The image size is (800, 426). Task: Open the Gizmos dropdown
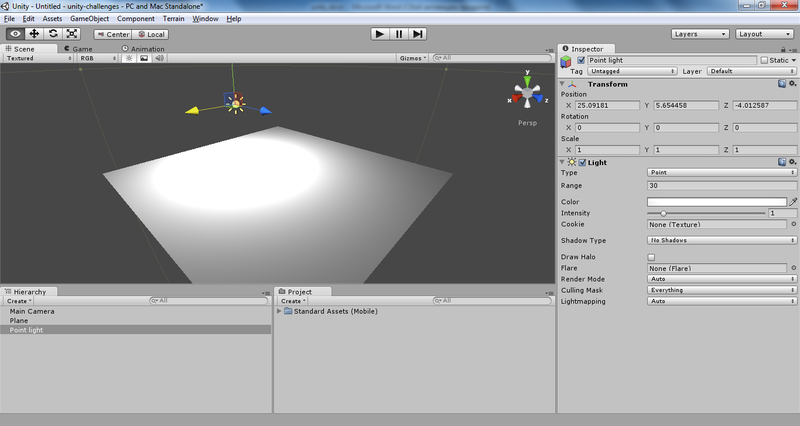[412, 58]
